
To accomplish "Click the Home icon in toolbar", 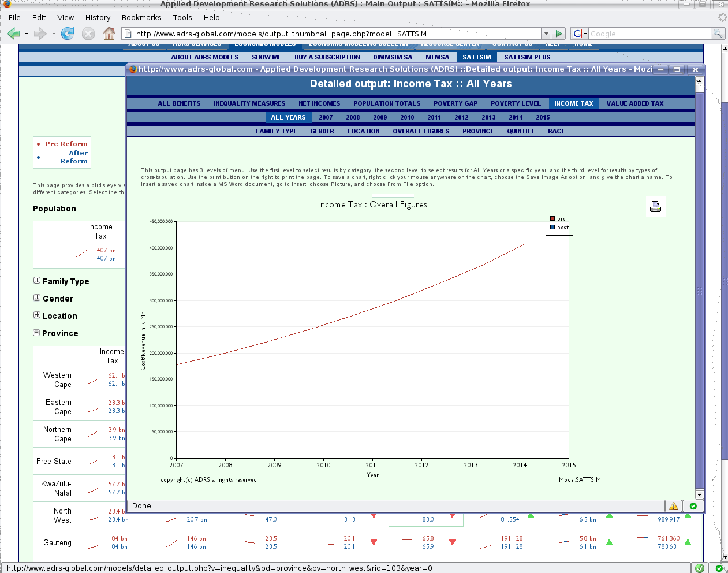I will [109, 34].
